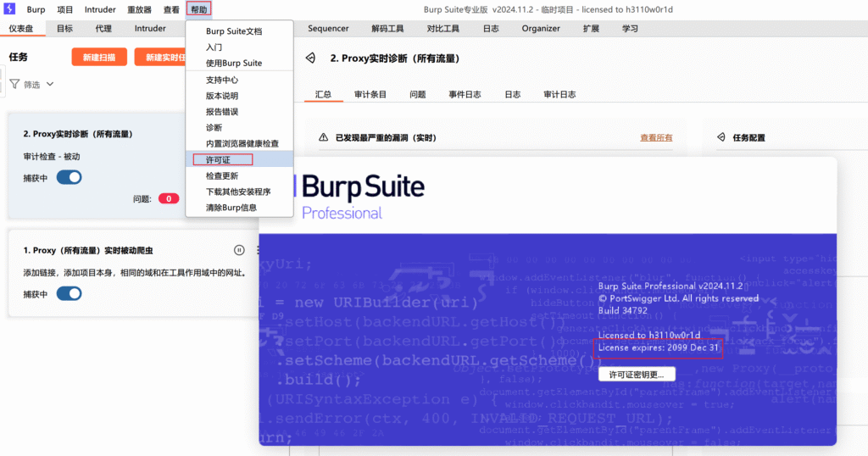
Task: Click 'Burp Suite Professional v2024.11.2' text
Action: [670, 286]
